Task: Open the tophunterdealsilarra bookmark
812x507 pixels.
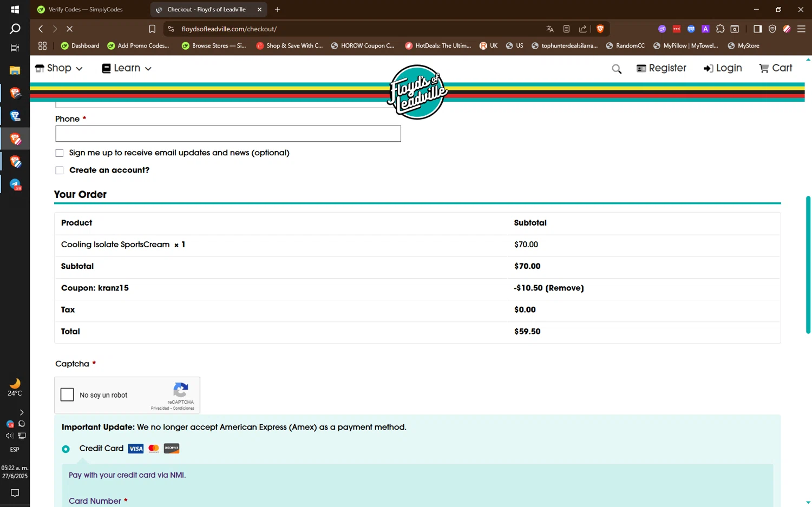Action: pyautogui.click(x=565, y=46)
